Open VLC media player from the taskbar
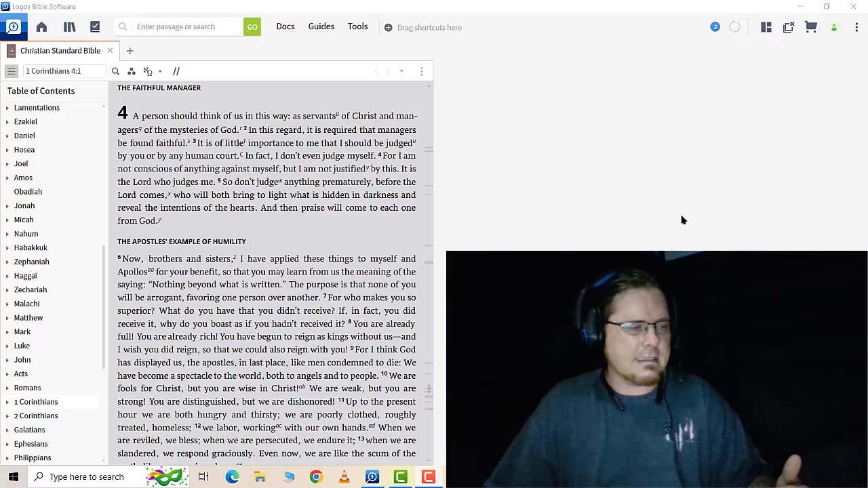The height and width of the screenshot is (488, 868). [344, 476]
